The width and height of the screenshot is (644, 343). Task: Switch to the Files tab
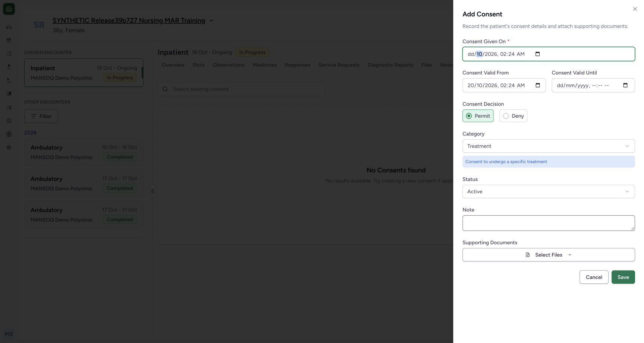tap(426, 65)
